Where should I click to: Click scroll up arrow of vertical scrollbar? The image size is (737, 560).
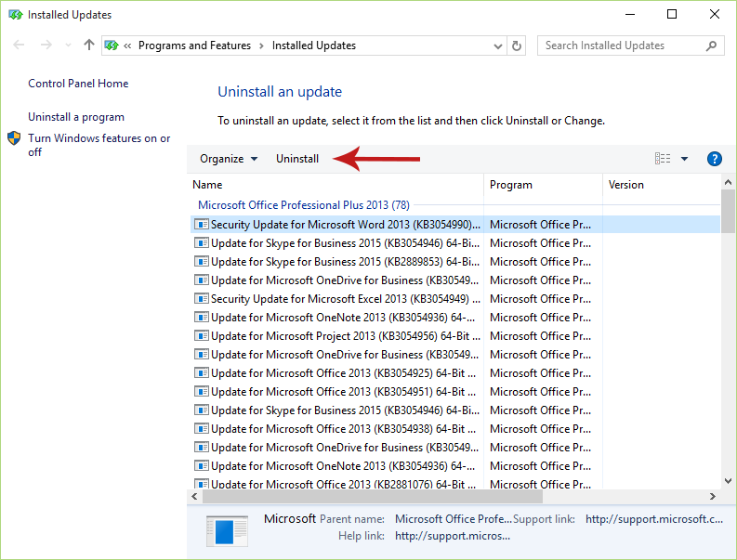click(x=728, y=182)
